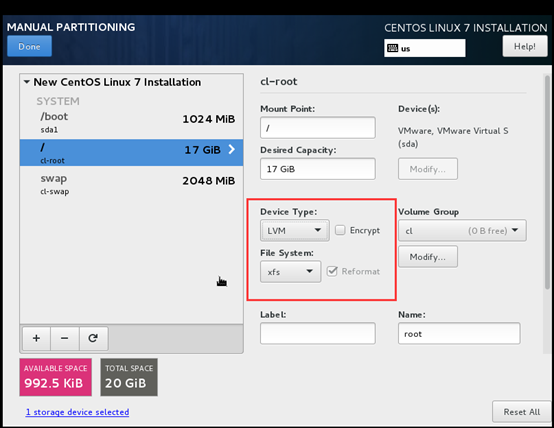The width and height of the screenshot is (554, 428).
Task: Open the Volume Group cl dropdown
Action: tap(462, 230)
